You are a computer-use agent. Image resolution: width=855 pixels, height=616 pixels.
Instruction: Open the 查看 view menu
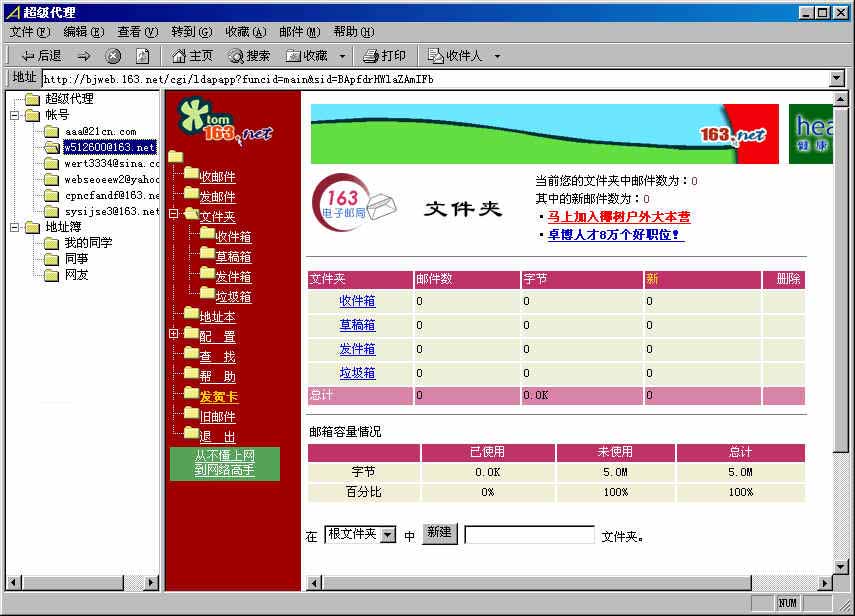[137, 32]
